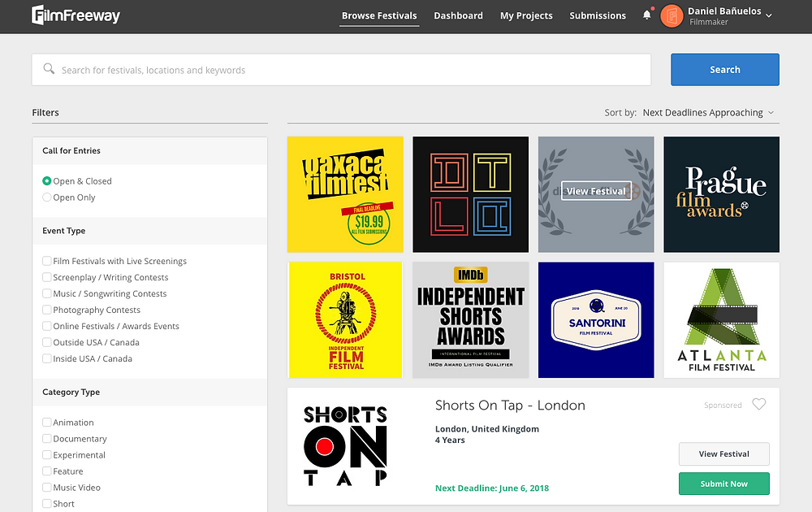This screenshot has height=512, width=812.
Task: Enable the Feature category filter
Action: pyautogui.click(x=46, y=471)
